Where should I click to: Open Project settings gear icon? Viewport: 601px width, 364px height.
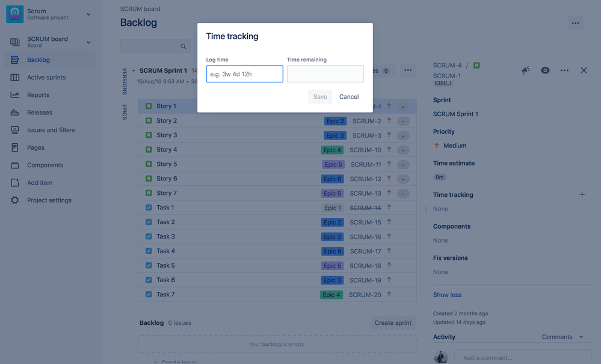click(15, 200)
